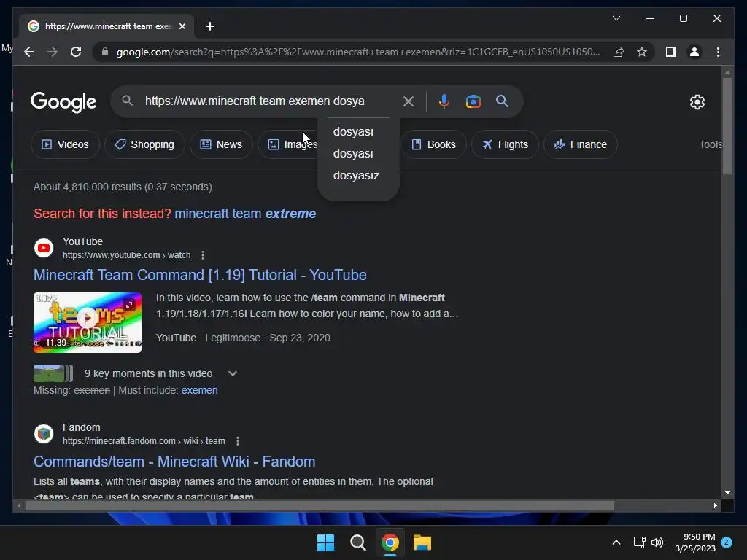Click the vertical scrollbar thumb

click(727, 126)
